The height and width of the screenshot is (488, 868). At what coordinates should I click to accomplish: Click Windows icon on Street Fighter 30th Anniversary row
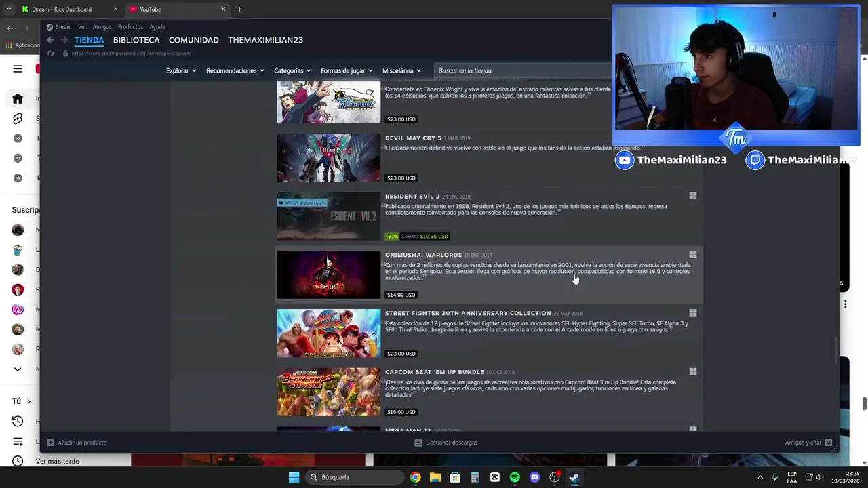pyautogui.click(x=692, y=313)
